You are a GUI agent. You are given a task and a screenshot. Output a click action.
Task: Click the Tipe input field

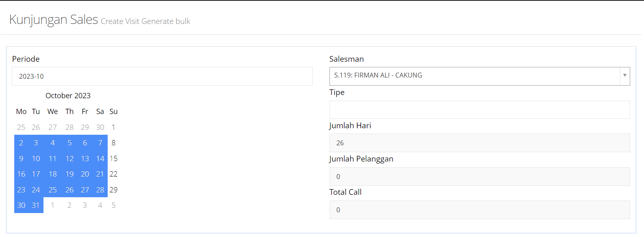(479, 110)
